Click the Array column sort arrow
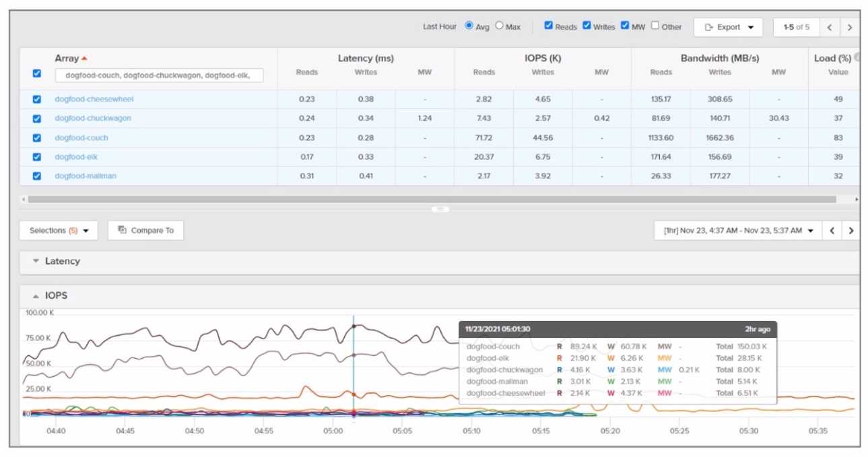The height and width of the screenshot is (457, 868). click(x=84, y=59)
